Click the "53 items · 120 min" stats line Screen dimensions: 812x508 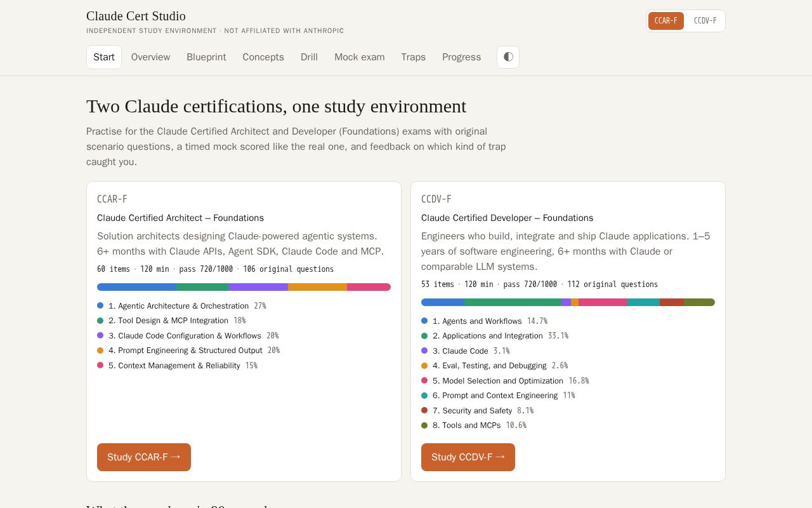pos(539,284)
